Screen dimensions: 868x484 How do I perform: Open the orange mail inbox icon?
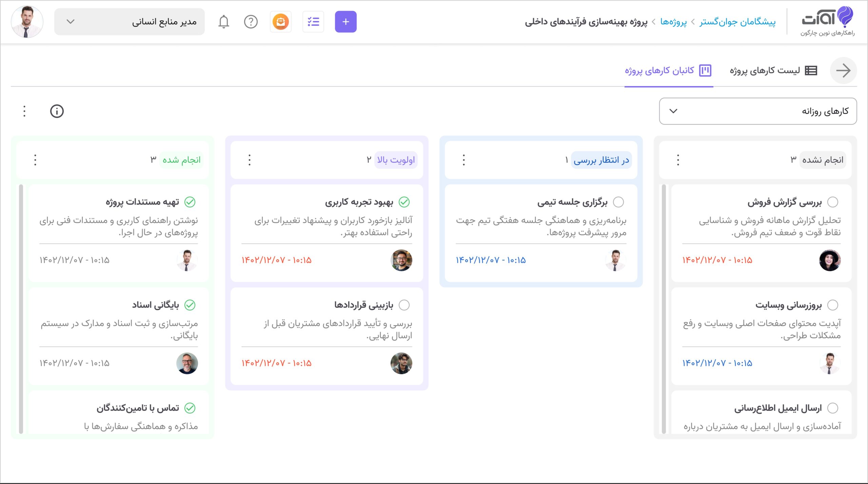[x=280, y=22]
